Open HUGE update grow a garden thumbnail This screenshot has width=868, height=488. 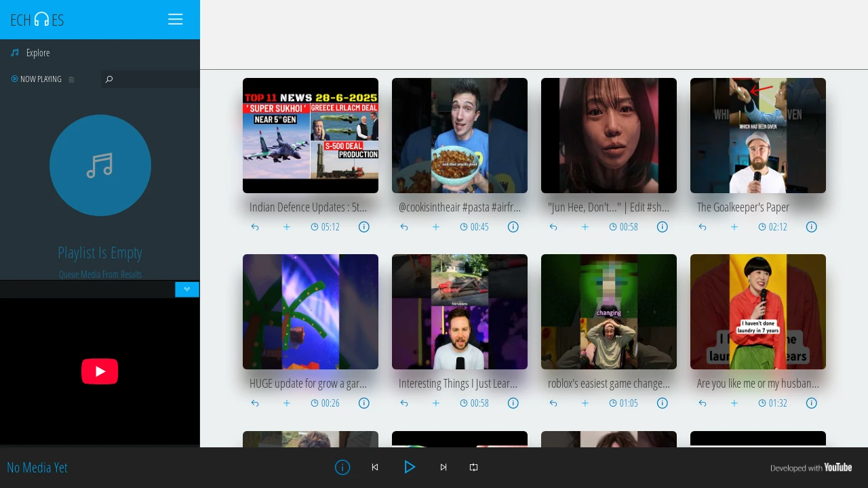tap(311, 312)
